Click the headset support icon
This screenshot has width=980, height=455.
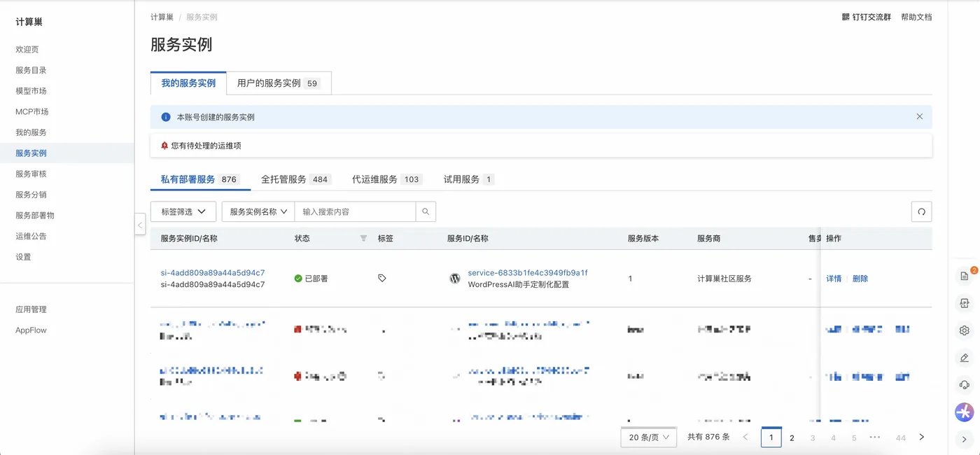[x=965, y=385]
